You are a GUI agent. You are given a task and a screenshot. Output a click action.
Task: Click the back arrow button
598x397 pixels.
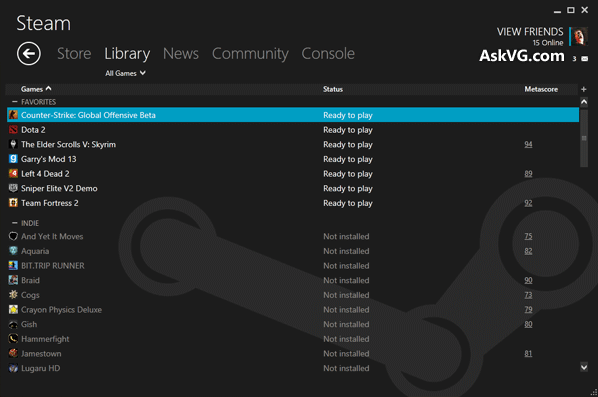click(x=29, y=53)
